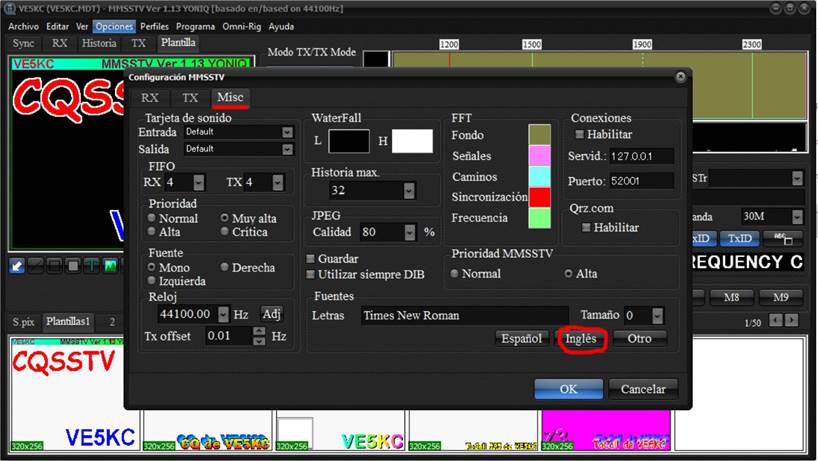Change the FFT Señales pink swatch
Screen dimensions: 818x461
(x=539, y=155)
